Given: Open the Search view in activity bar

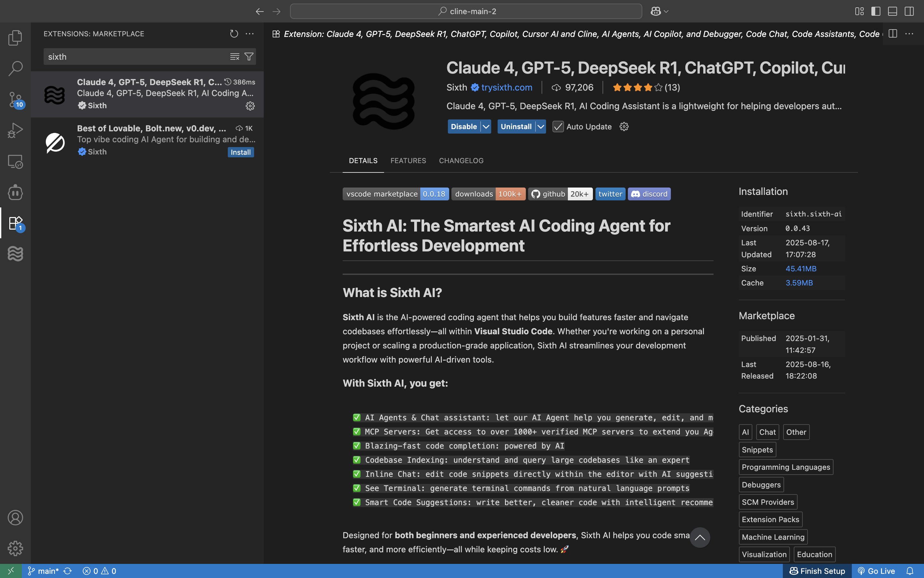Looking at the screenshot, I should point(15,68).
